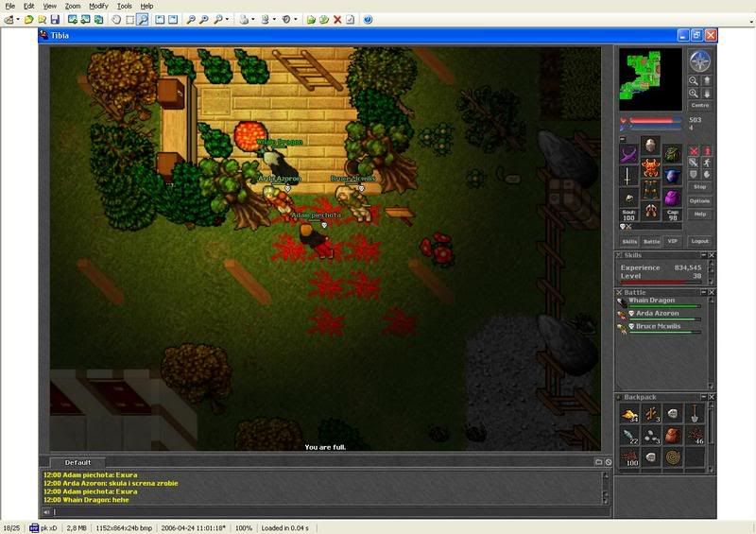Minimize the Battle panel

pyautogui.click(x=703, y=292)
